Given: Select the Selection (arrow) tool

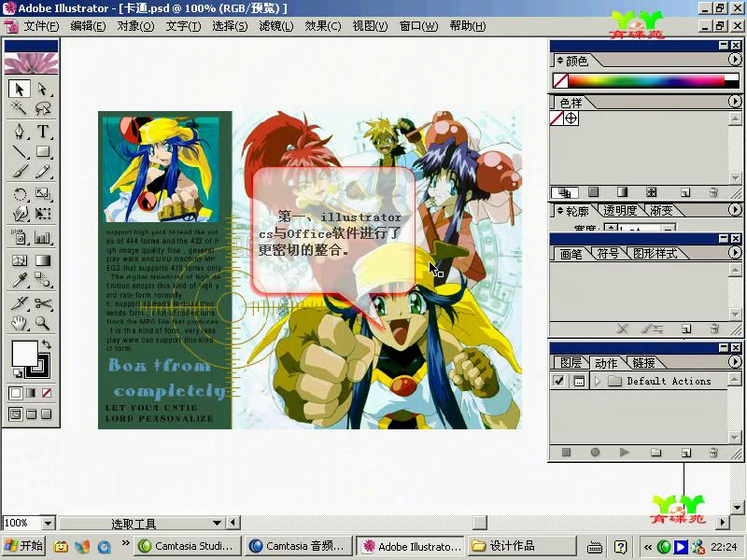Looking at the screenshot, I should (x=19, y=89).
